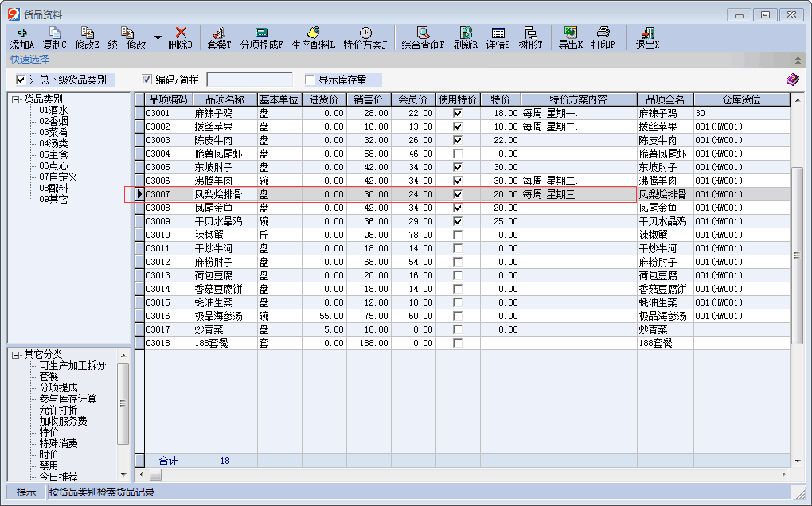Click the 打印 (Print) printer icon
This screenshot has height=506, width=812.
[x=603, y=33]
